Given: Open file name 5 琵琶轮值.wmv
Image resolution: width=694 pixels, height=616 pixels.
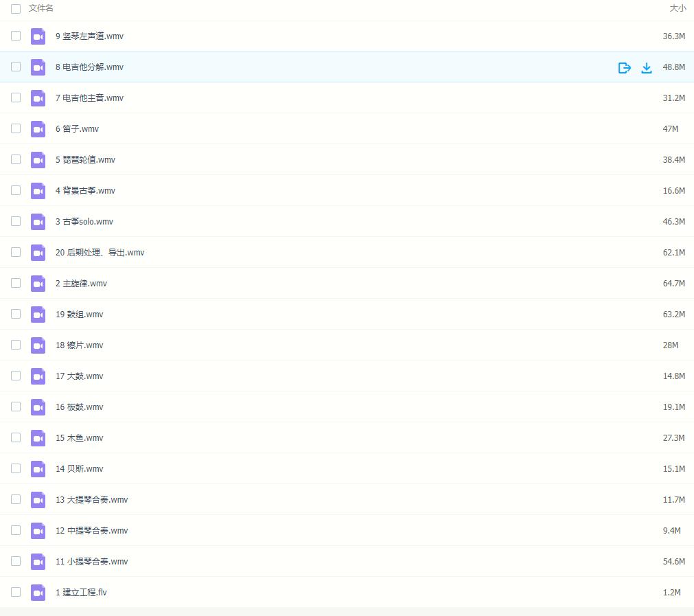Looking at the screenshot, I should (x=85, y=160).
